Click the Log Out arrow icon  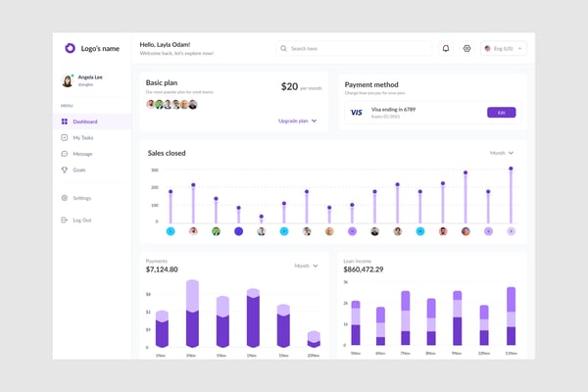(65, 220)
